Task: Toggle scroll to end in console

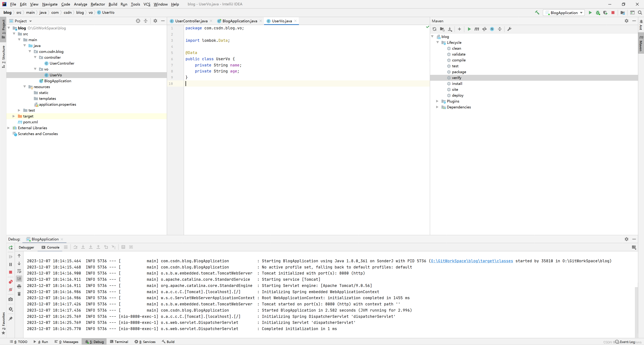Action: pyautogui.click(x=19, y=279)
